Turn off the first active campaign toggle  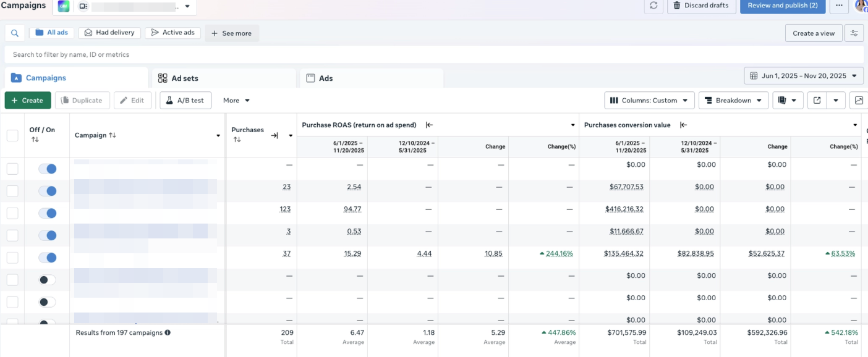pyautogui.click(x=46, y=168)
